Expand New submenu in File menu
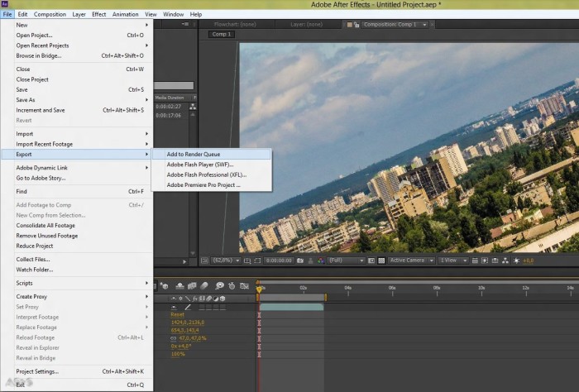 [x=77, y=25]
